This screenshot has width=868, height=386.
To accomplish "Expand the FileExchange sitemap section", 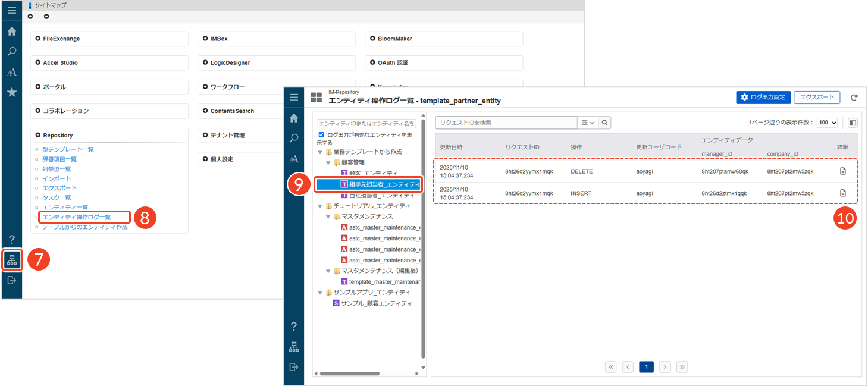I will [x=38, y=39].
